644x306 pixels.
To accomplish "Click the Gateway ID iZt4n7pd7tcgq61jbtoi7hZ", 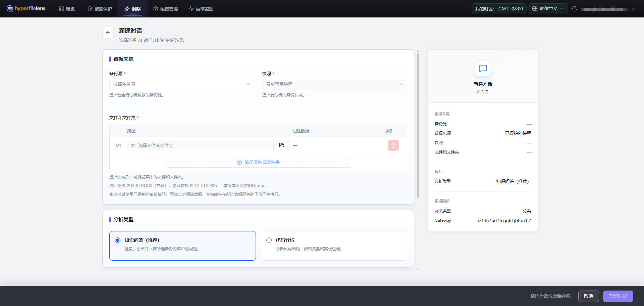I will [x=504, y=220].
